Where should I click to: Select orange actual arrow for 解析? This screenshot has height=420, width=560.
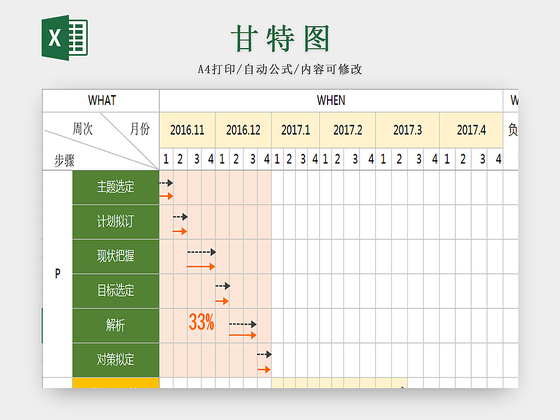tap(243, 335)
